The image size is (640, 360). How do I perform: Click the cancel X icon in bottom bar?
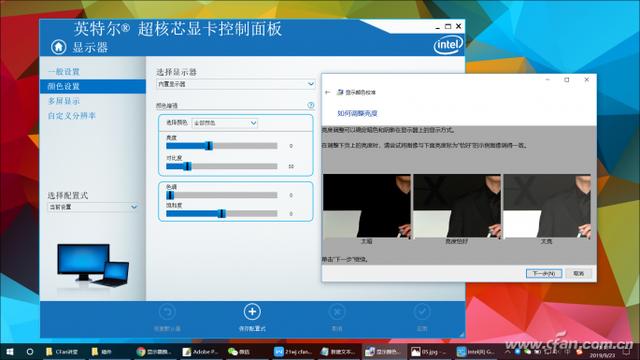pyautogui.click(x=337, y=312)
